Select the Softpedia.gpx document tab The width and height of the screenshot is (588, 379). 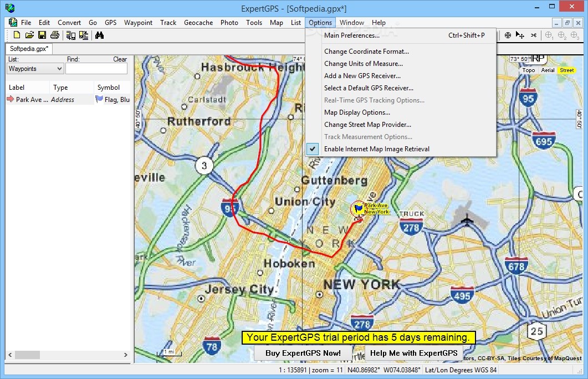(29, 49)
